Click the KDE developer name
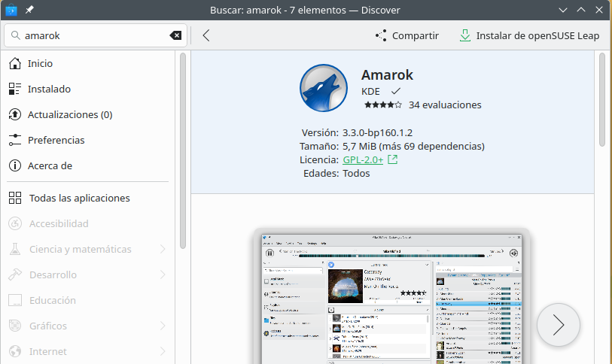Screen dimensions: 612x364 click(x=370, y=91)
